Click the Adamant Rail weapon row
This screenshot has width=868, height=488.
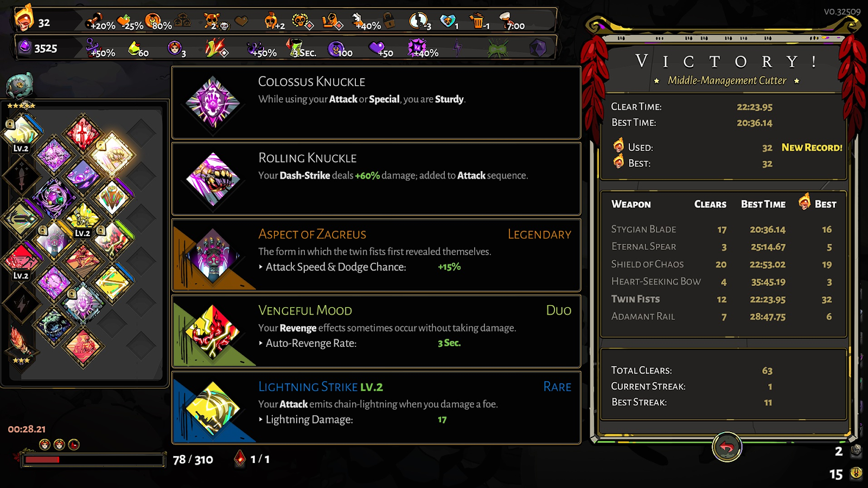point(724,316)
